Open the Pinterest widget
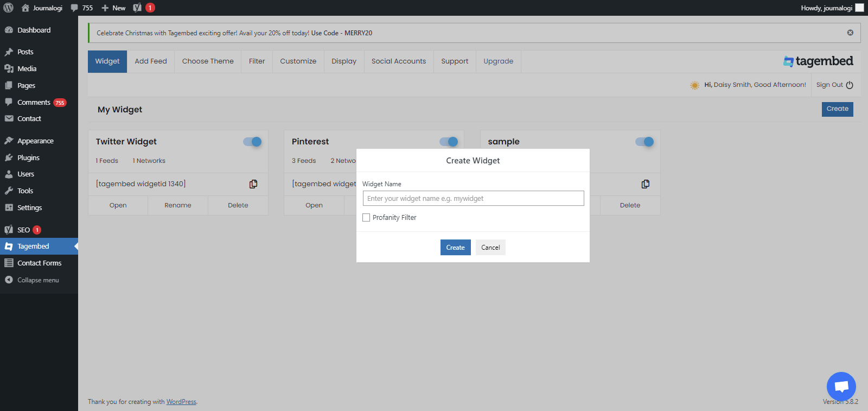The image size is (868, 411). coord(314,205)
